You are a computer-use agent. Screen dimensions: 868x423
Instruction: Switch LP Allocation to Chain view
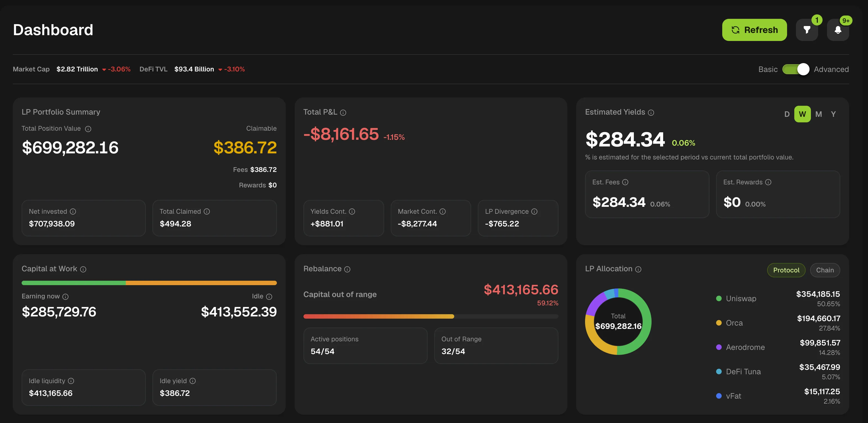point(825,270)
